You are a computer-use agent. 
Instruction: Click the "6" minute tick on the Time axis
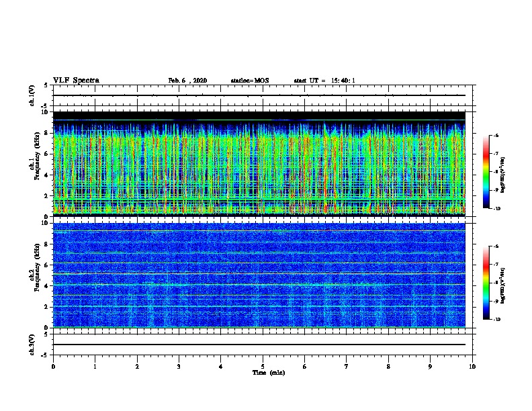point(305,367)
